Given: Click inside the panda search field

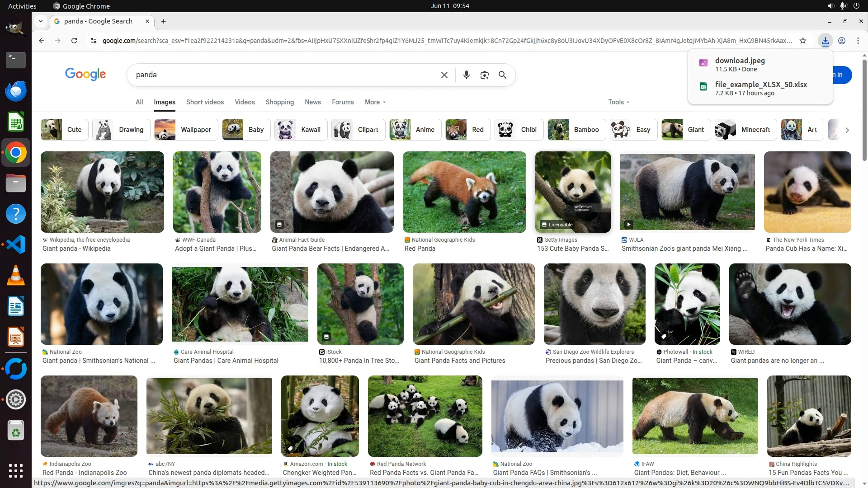Looking at the screenshot, I should pos(280,75).
